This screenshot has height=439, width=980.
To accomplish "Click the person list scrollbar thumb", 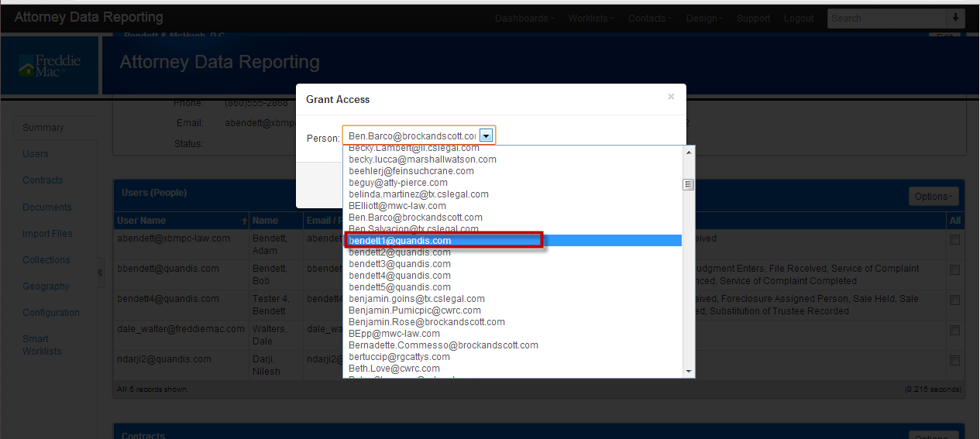I will click(688, 184).
